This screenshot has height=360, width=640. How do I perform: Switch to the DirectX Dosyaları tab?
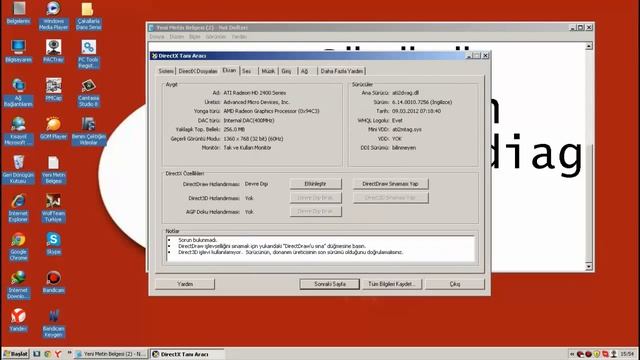tap(198, 71)
